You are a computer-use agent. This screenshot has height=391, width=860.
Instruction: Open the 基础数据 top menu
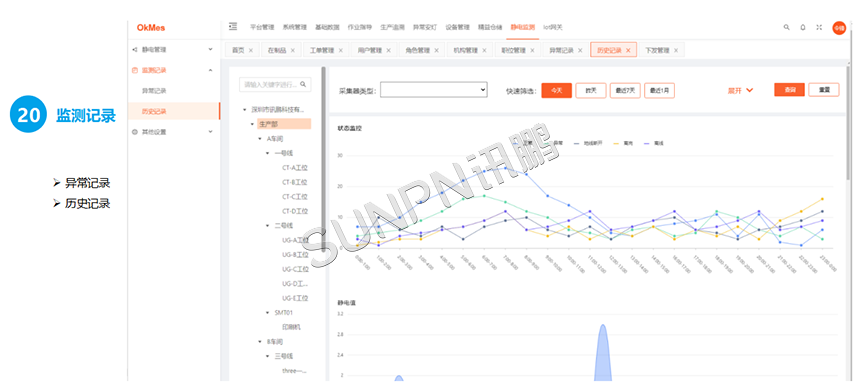click(x=327, y=27)
